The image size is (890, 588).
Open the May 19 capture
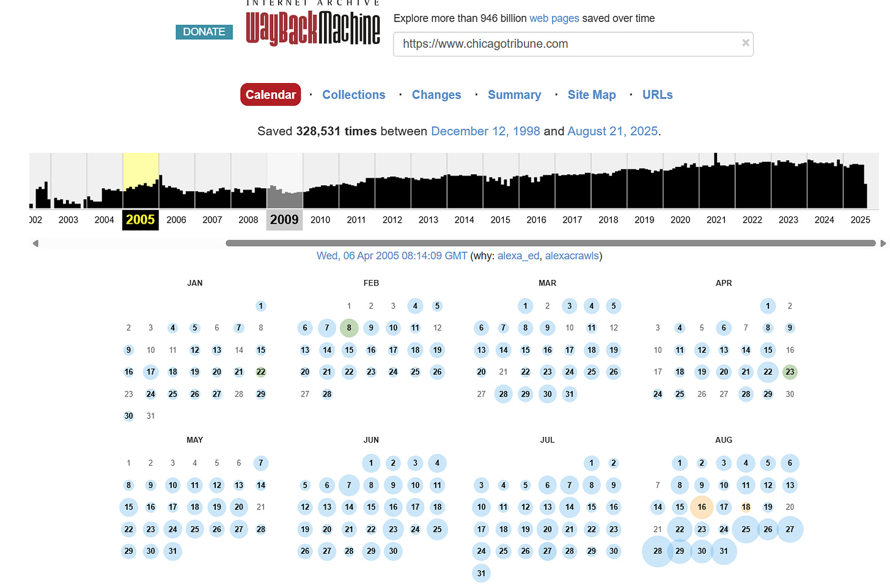point(217,507)
